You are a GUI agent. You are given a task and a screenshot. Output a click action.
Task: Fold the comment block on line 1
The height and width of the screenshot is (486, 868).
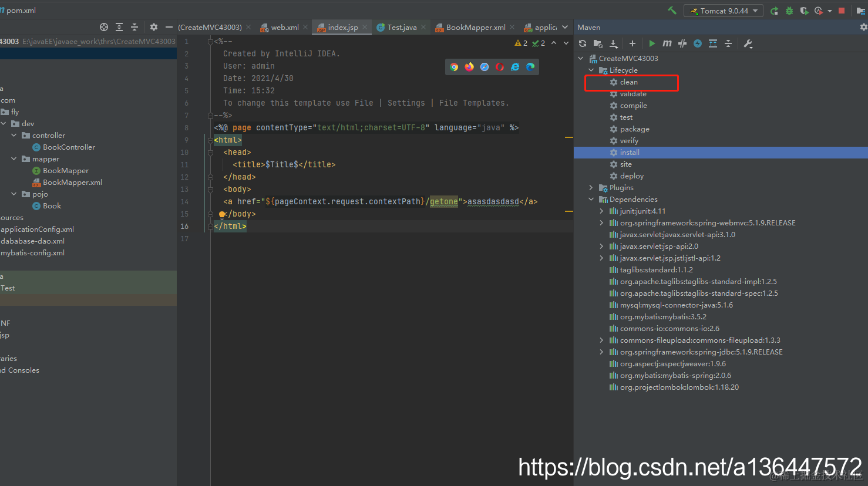click(x=210, y=42)
